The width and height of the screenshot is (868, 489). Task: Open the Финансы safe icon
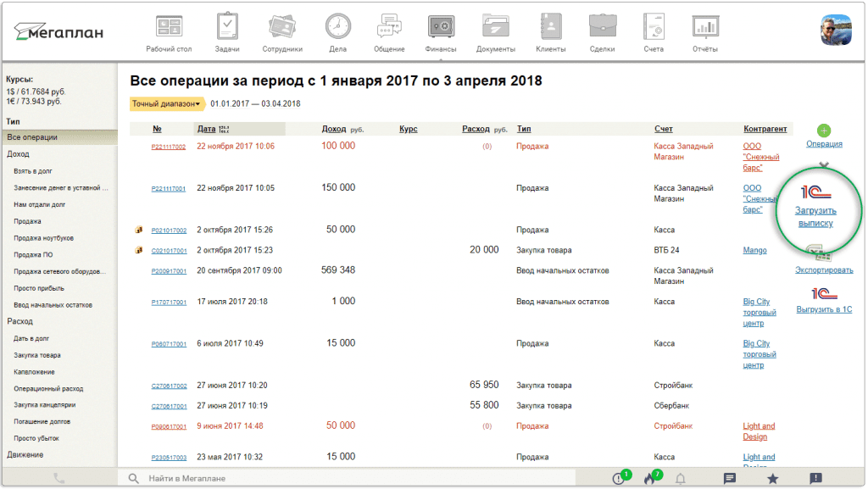click(441, 26)
